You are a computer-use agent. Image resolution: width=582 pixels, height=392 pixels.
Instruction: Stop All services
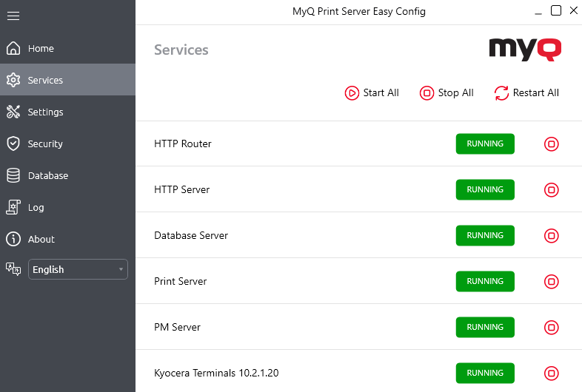coord(446,93)
